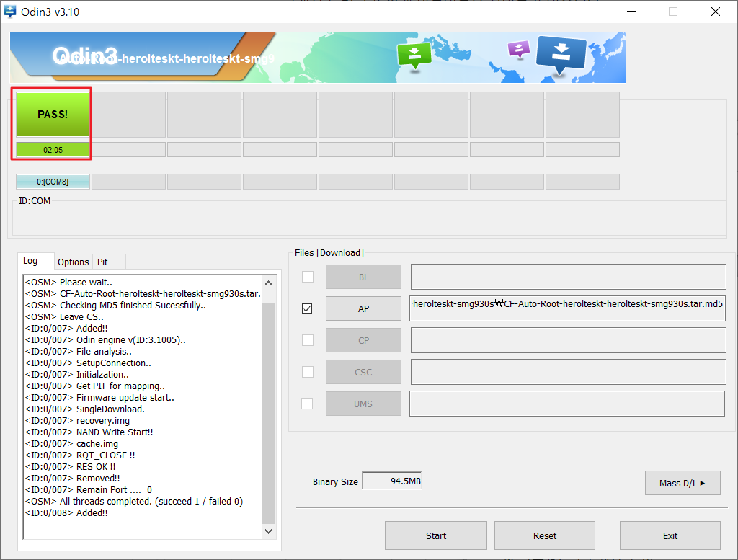This screenshot has height=560, width=738.
Task: Click the AP file path field
Action: [x=567, y=308]
